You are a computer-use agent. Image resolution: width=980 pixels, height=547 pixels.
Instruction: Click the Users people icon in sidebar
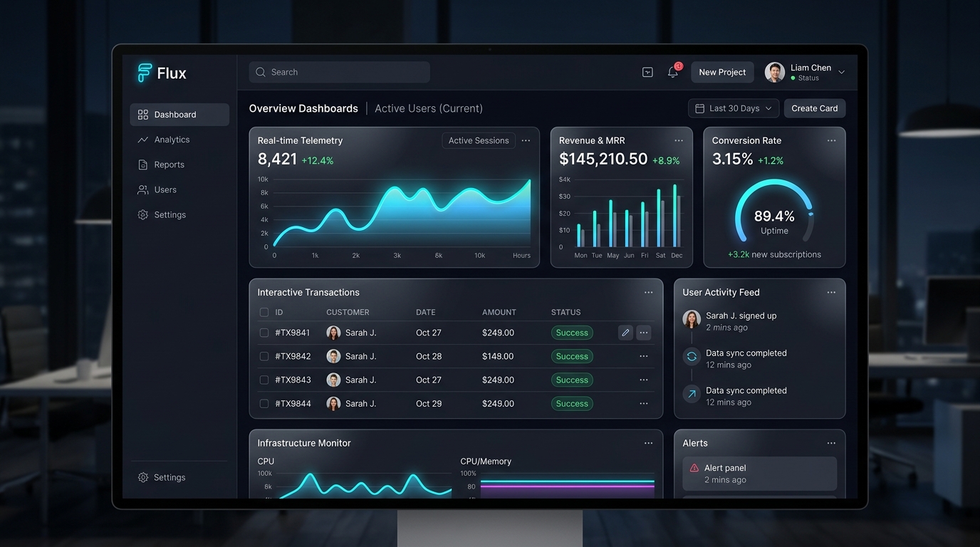[142, 189]
